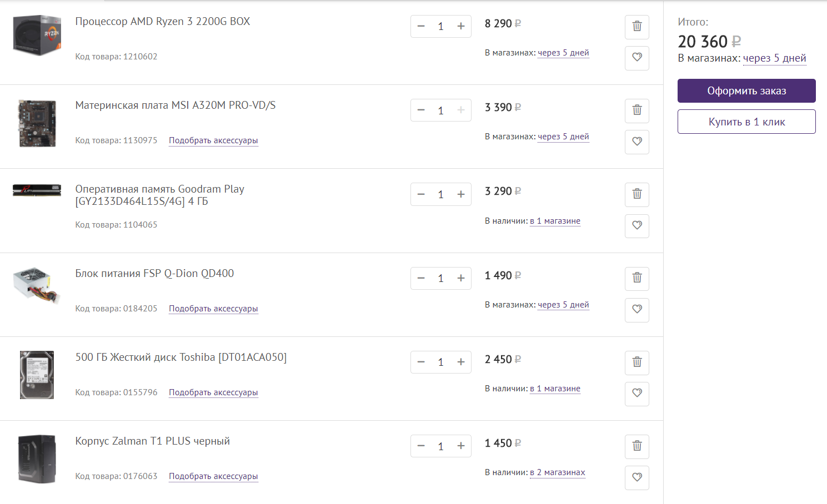Increase quantity of Ryzen 3 processor

click(460, 27)
